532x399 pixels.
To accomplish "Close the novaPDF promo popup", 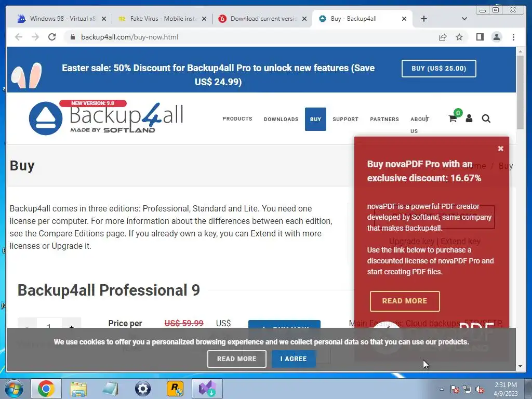I will click(x=500, y=149).
